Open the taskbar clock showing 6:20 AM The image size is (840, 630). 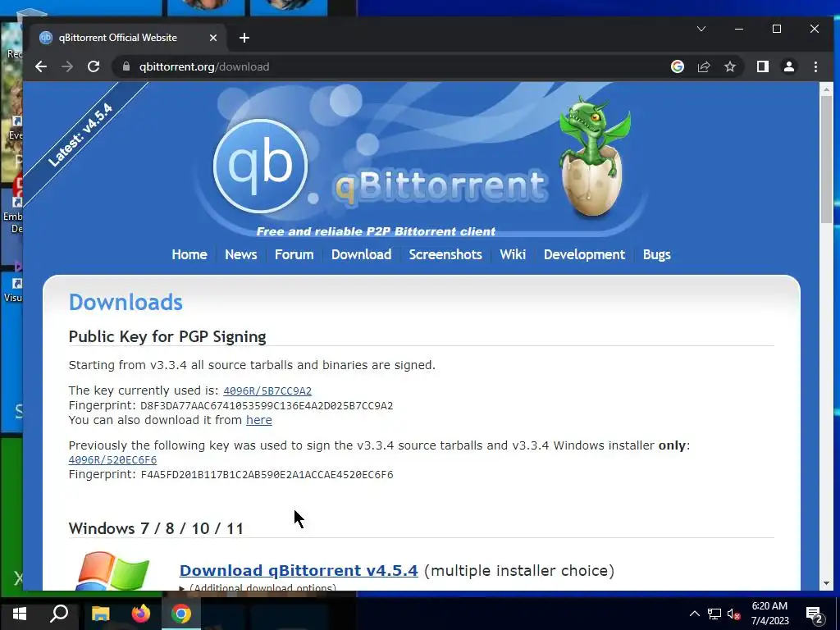[769, 614]
